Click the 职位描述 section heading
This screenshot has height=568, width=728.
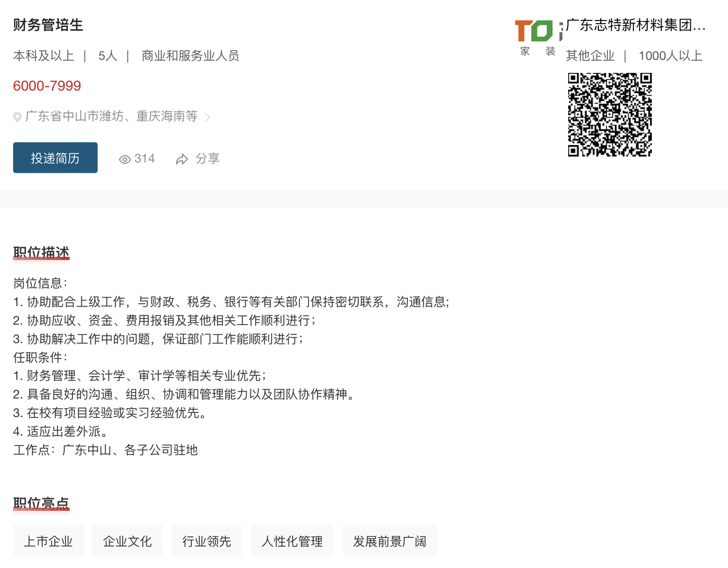41,252
